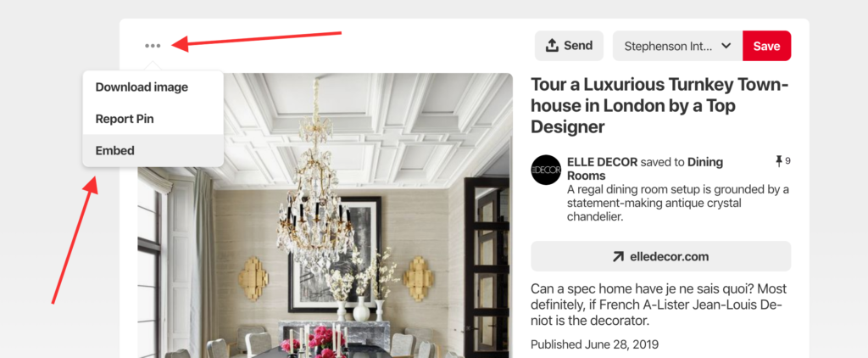Open the three-dot more options menu

pos(153,46)
